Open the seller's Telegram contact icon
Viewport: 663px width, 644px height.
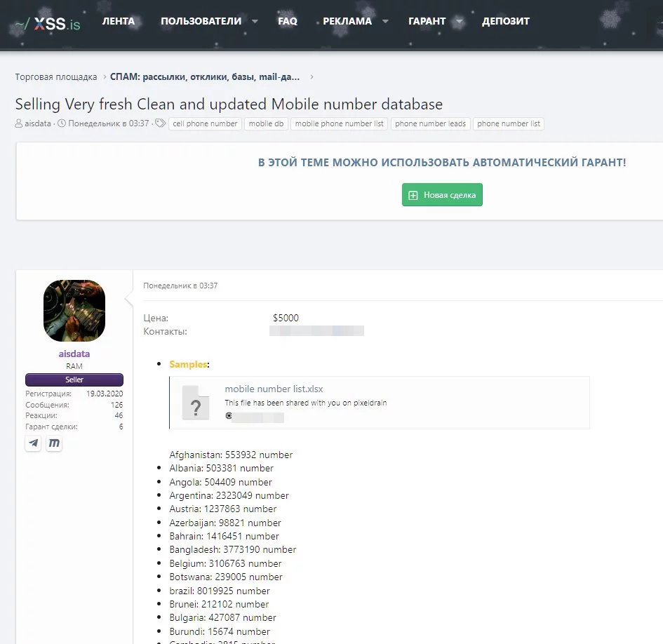pos(33,443)
